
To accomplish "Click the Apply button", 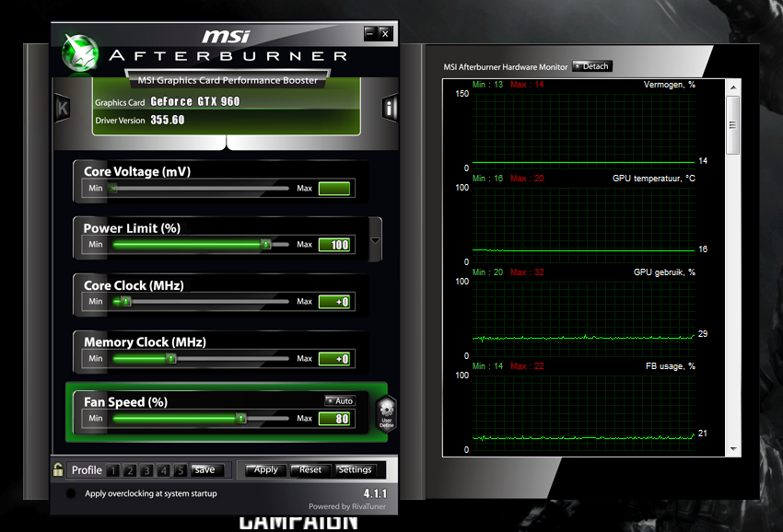I will coord(265,470).
